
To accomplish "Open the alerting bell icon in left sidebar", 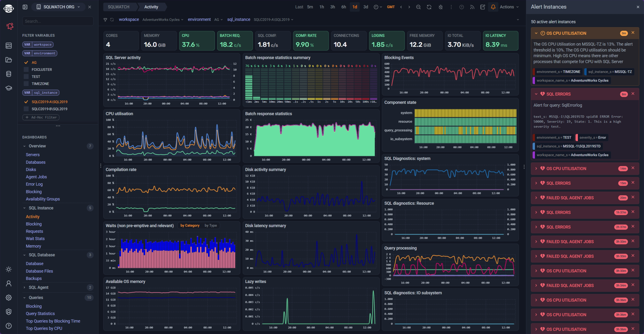I will tap(9, 26).
